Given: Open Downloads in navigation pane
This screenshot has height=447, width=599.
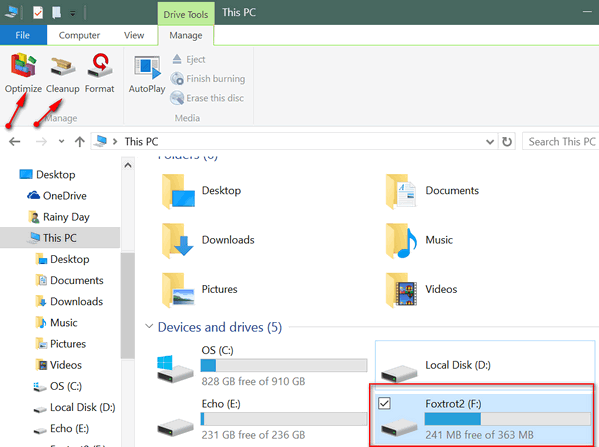Looking at the screenshot, I should tap(69, 301).
